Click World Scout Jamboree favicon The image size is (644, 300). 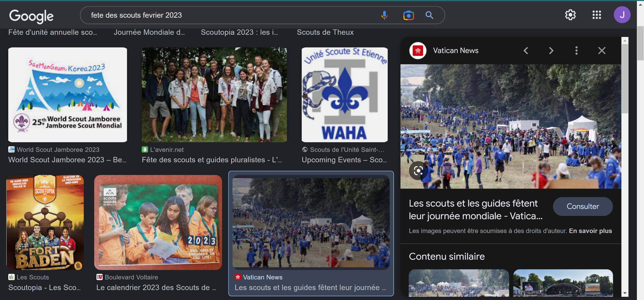(x=11, y=150)
